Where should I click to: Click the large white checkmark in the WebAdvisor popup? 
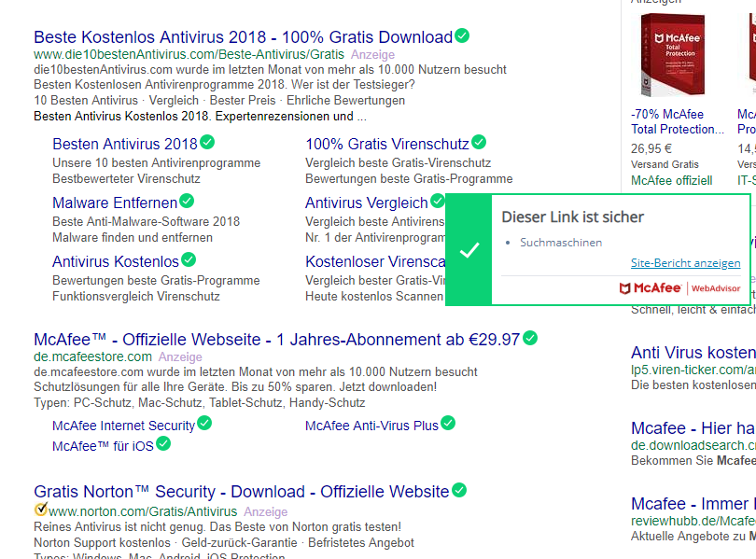(x=470, y=250)
